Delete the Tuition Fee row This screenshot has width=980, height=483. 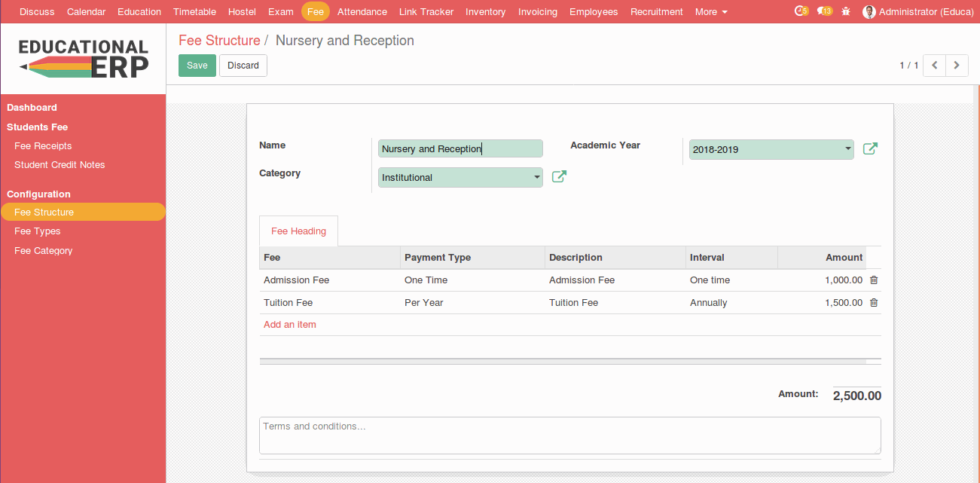coord(874,303)
